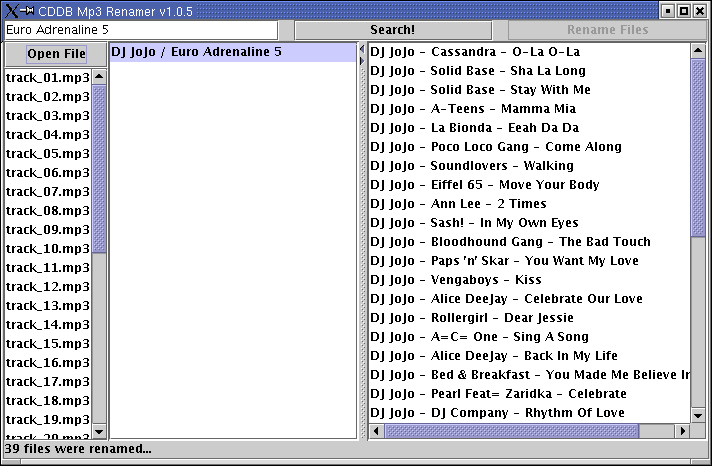The height and width of the screenshot is (466, 712).
Task: Click the track list scroll-right arrow
Action: [x=682, y=431]
